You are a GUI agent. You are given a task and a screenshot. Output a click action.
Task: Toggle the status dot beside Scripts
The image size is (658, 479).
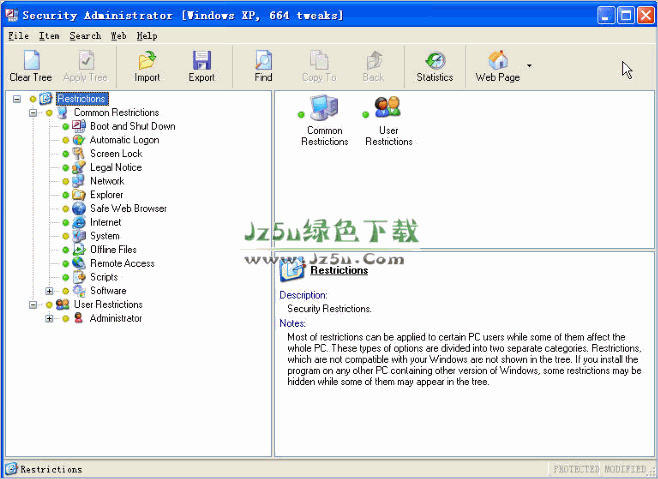click(x=65, y=277)
